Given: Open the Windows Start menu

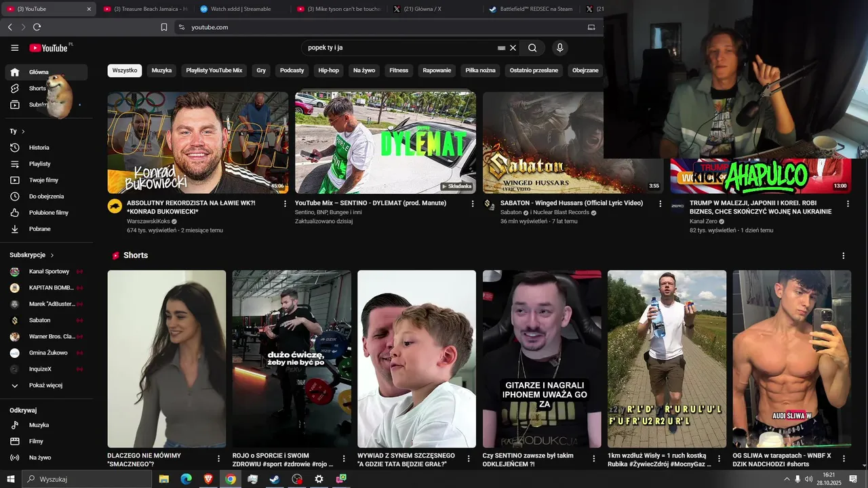Looking at the screenshot, I should [x=11, y=479].
